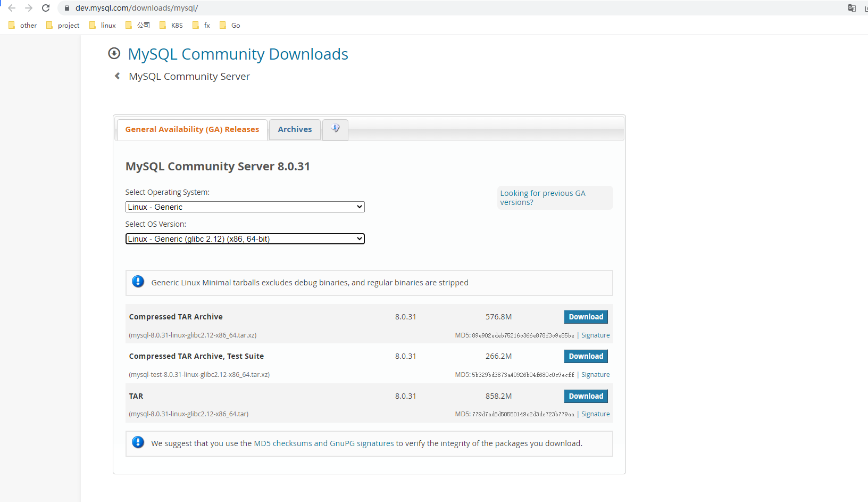Open the 'project' bookmarks folder

63,25
